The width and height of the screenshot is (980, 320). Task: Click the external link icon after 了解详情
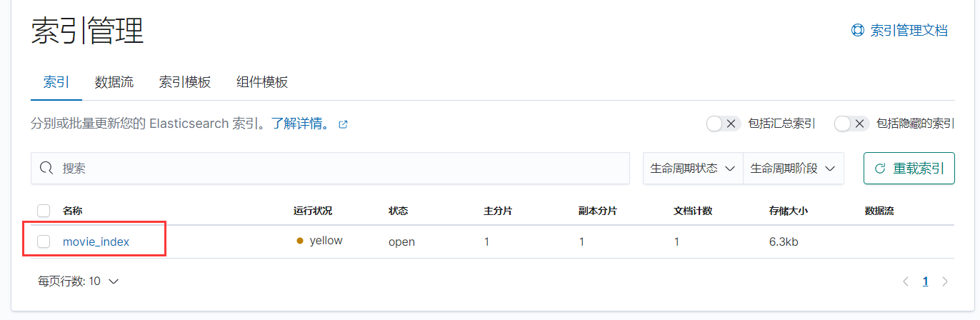pyautogui.click(x=343, y=124)
